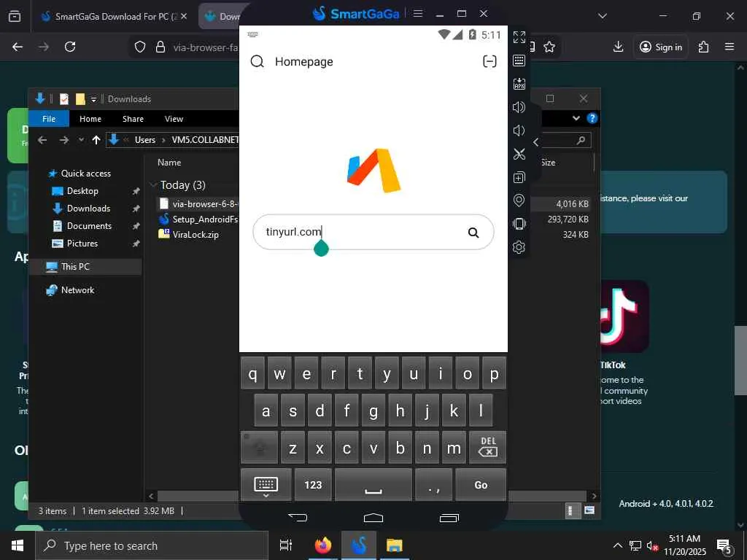Open Documents in explorer sidebar
Screen dimensions: 747x560
pyautogui.click(x=89, y=226)
